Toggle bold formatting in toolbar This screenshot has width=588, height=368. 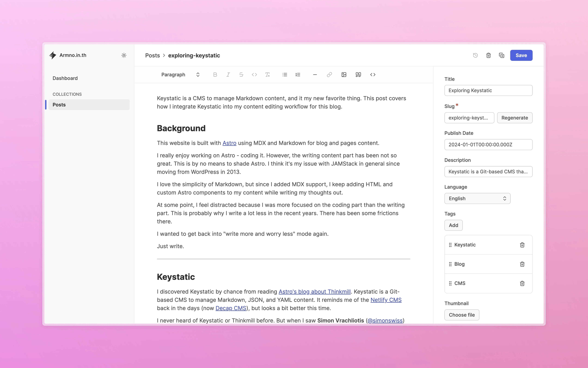[x=215, y=75]
